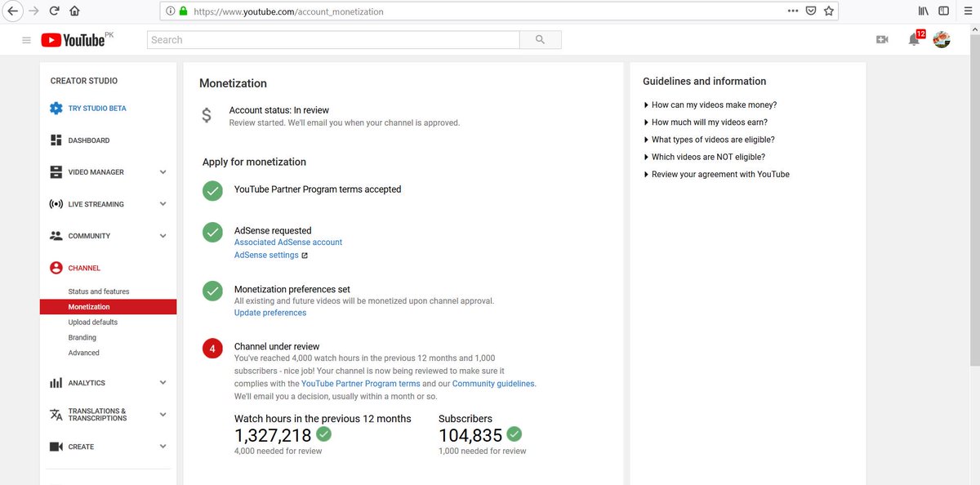This screenshot has height=485, width=980.
Task: Click the Try Studio Beta gear icon
Action: tap(56, 108)
